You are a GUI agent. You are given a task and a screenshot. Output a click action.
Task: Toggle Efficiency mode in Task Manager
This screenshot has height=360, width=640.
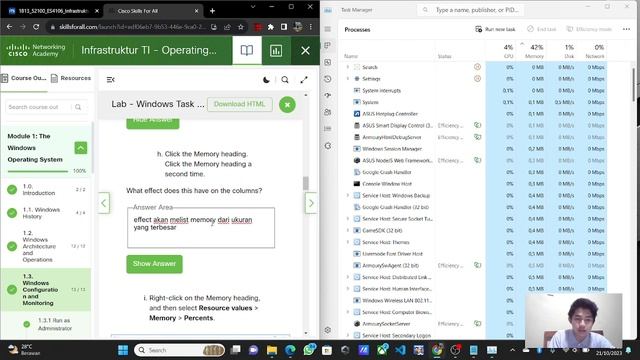(x=589, y=29)
